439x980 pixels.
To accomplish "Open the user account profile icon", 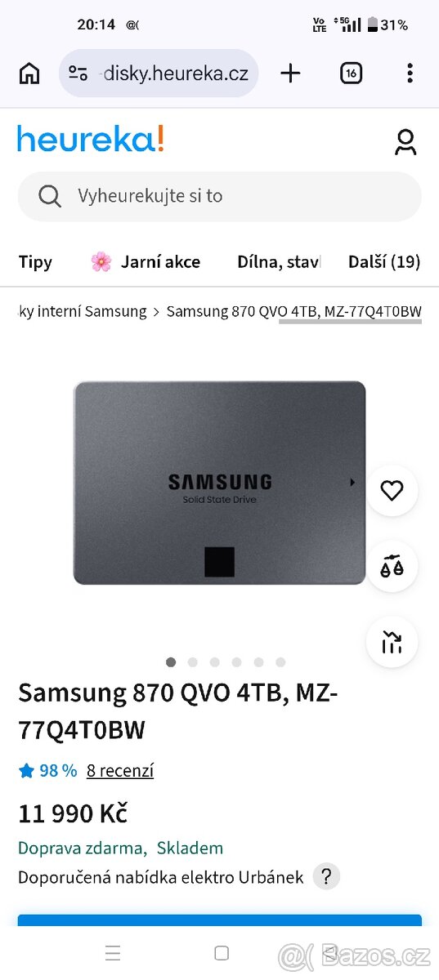I will (x=405, y=141).
